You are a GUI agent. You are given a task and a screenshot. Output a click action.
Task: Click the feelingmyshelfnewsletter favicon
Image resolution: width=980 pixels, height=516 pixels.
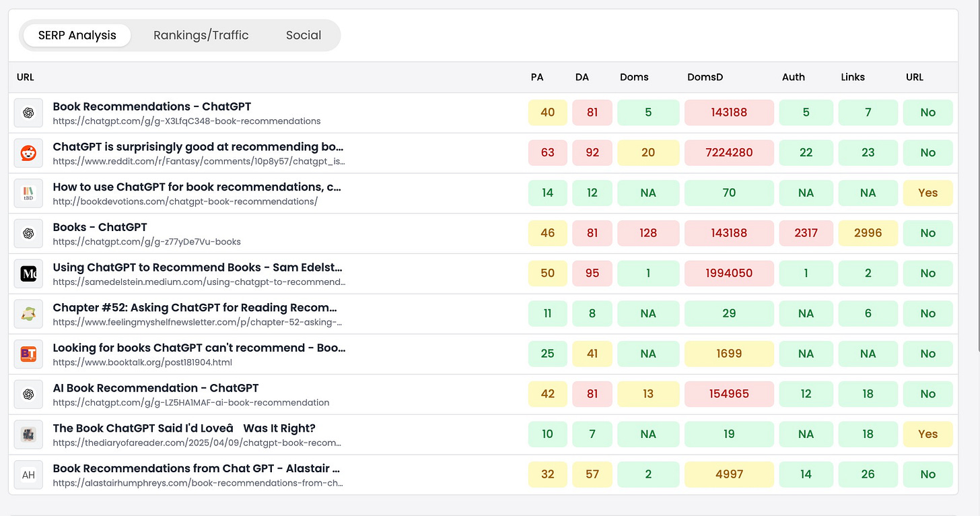coord(28,314)
